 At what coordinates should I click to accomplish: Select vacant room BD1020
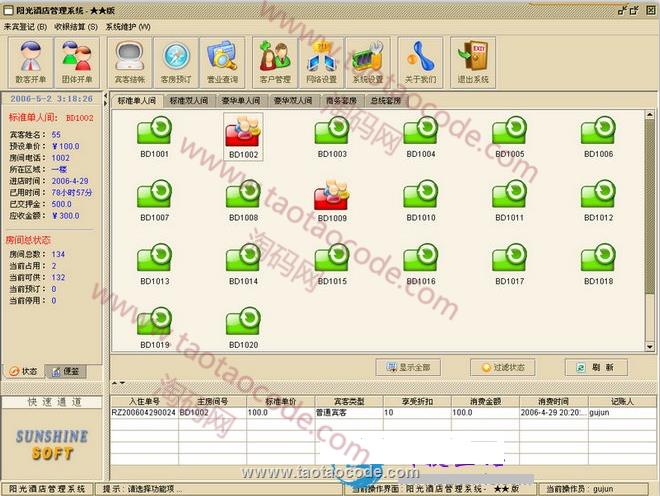pos(243,325)
